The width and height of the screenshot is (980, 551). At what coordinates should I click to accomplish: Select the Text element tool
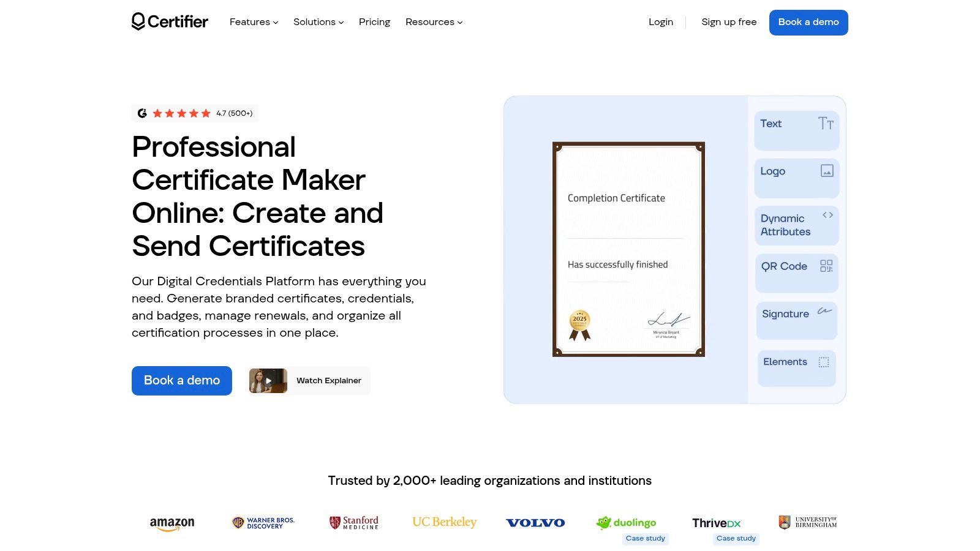tap(796, 130)
